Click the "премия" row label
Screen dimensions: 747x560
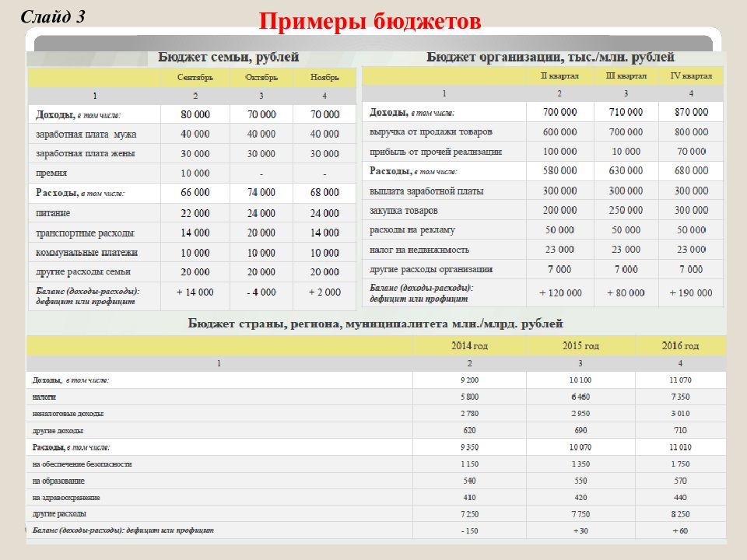(x=51, y=173)
